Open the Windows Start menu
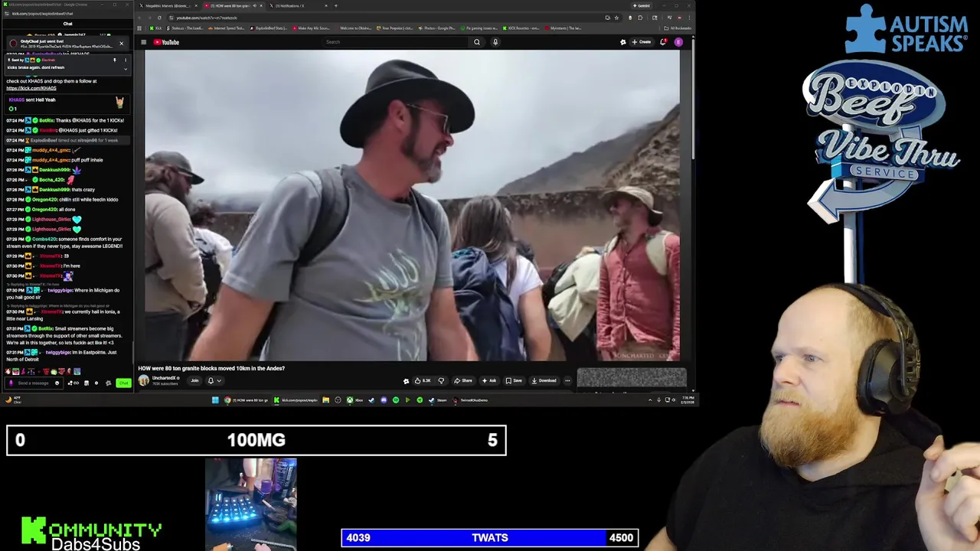 coord(215,399)
